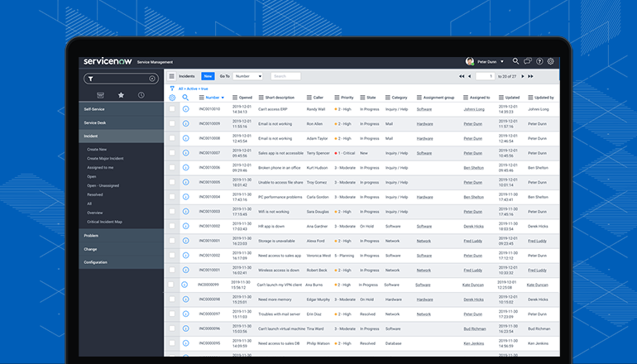Click the '1 - Critical' priority cell
The width and height of the screenshot is (637, 364).
(x=344, y=153)
